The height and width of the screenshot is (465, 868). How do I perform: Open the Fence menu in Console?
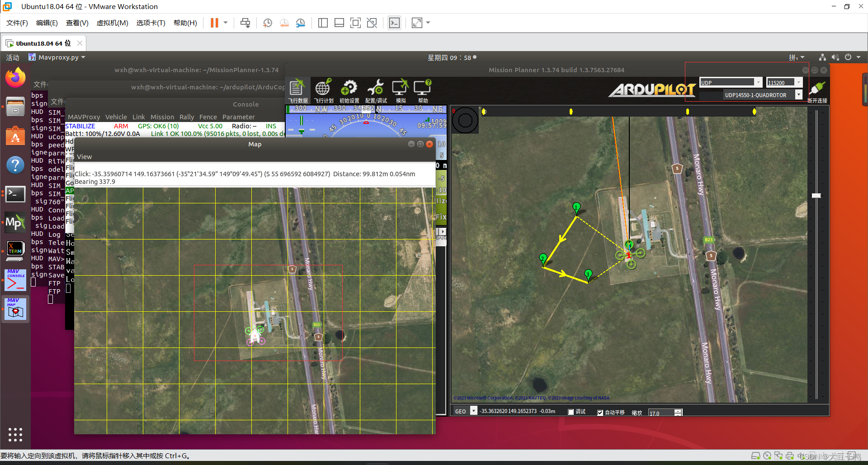(x=208, y=117)
